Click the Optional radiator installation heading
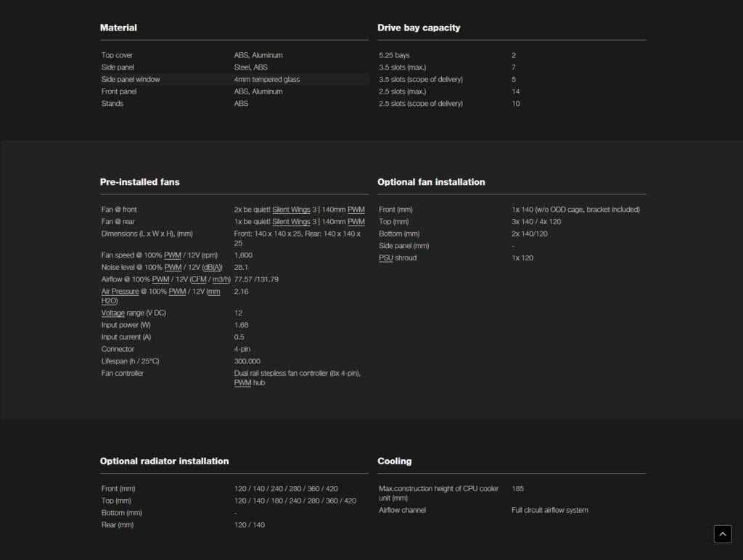The height and width of the screenshot is (560, 743). [x=164, y=461]
